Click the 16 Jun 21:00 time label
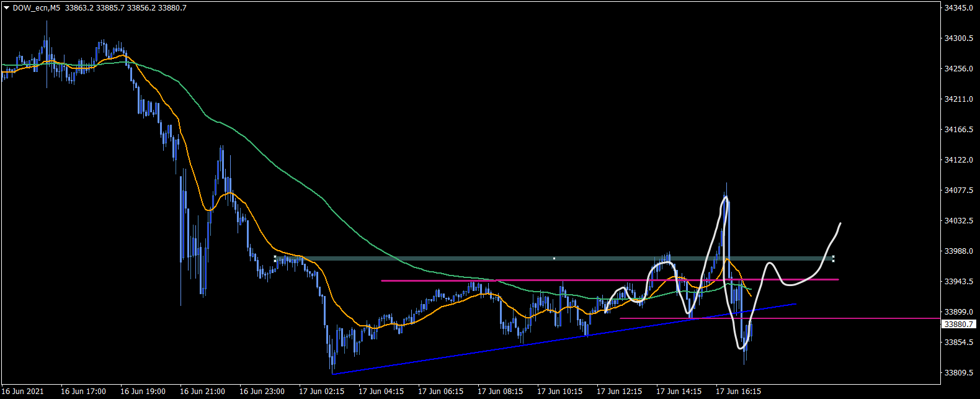Viewport: 980px width, 399px height. [x=202, y=392]
